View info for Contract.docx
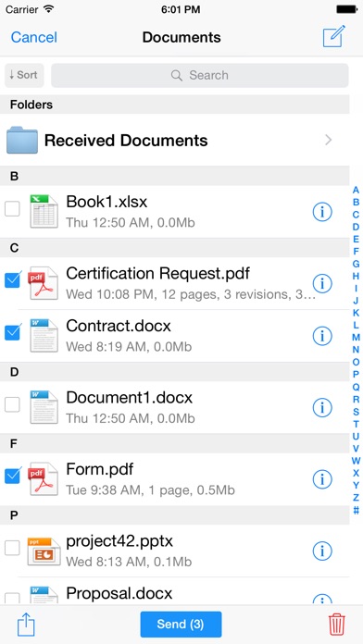 click(322, 336)
